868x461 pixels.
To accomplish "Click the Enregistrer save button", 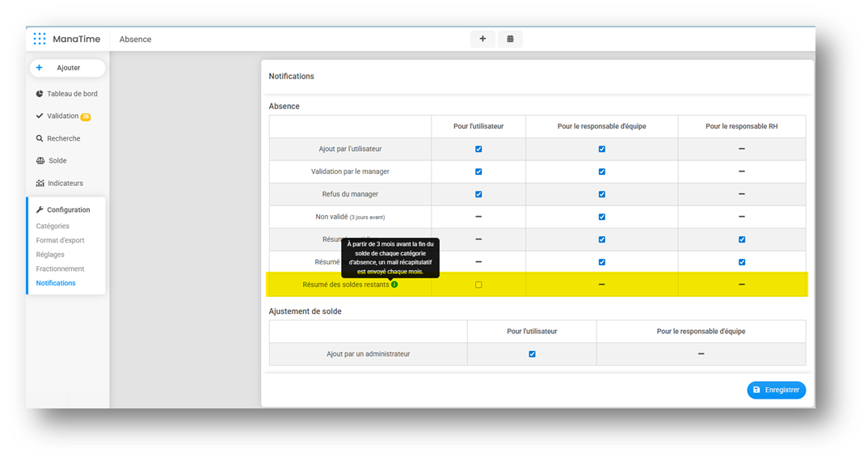I will 776,390.
